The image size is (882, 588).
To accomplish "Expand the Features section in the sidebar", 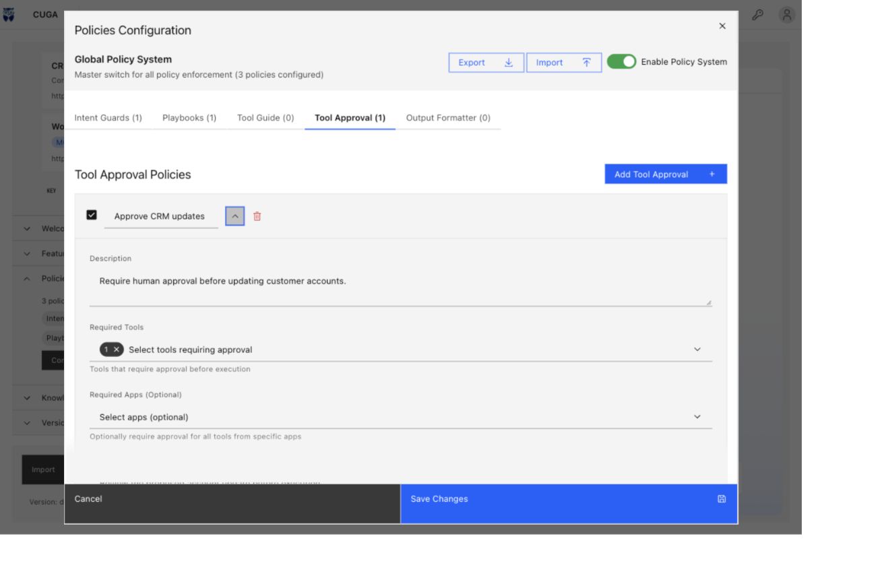I will point(38,254).
